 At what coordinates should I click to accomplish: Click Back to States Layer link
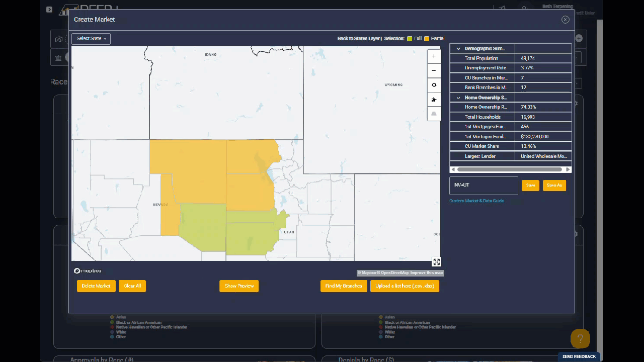pos(359,39)
